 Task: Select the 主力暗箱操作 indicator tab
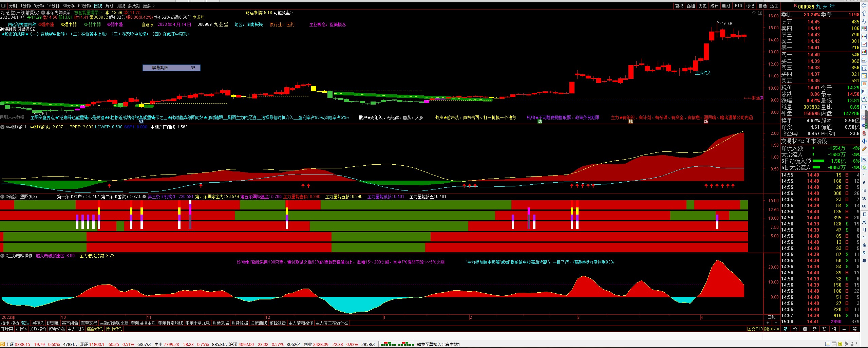coord(301,323)
